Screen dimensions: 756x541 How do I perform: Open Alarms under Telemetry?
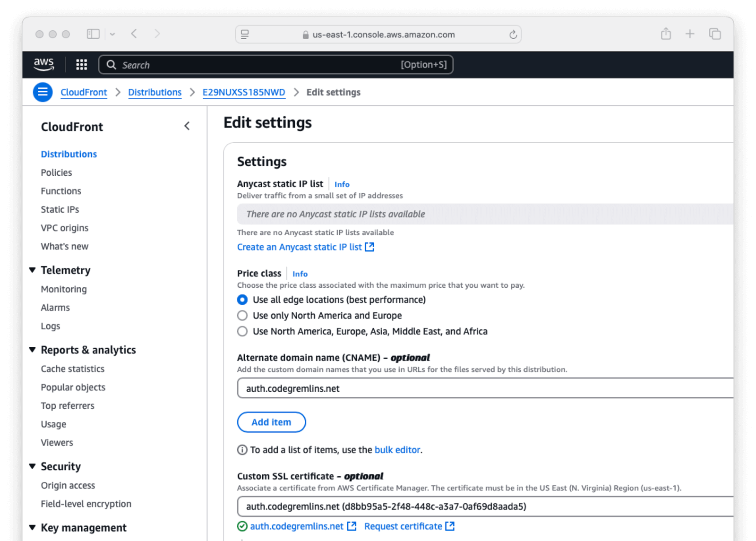[x=55, y=308]
